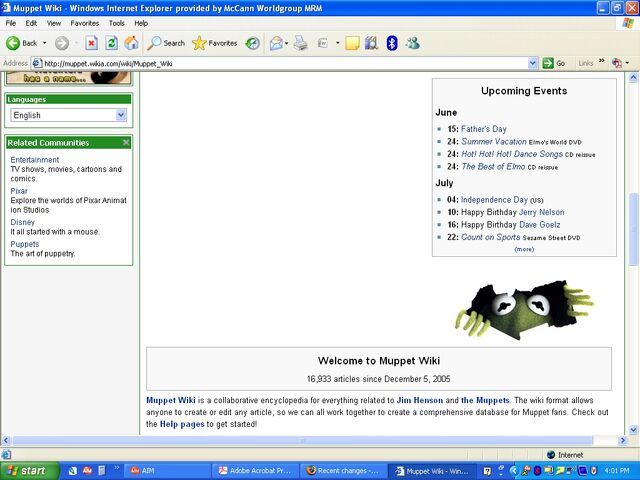Click the Edit with Word icon
The width and height of the screenshot is (640, 480).
[x=323, y=43]
